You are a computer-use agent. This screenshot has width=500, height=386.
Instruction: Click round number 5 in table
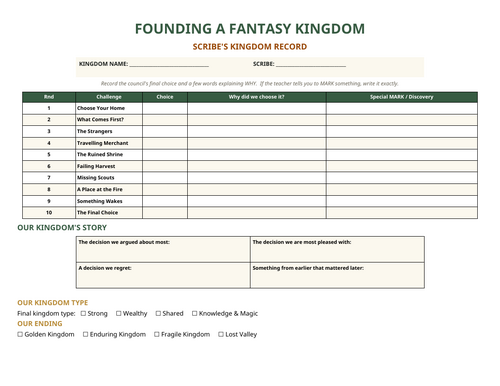(49, 154)
